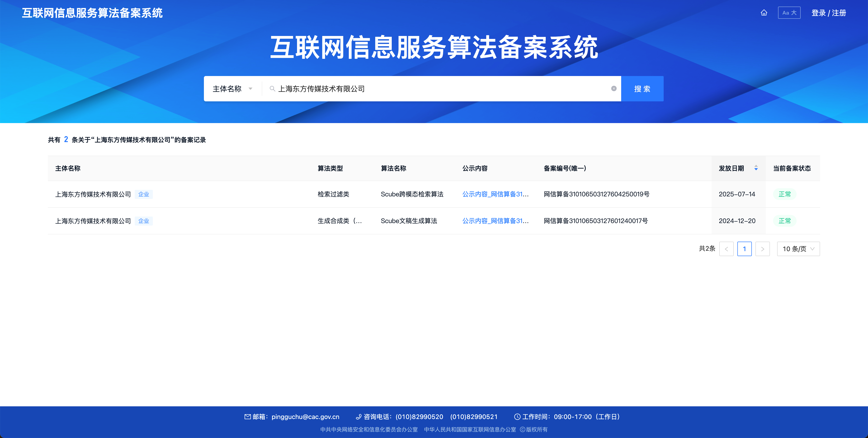Viewport: 868px width, 438px height.
Task: Click the 搜索 button to search
Action: click(642, 88)
